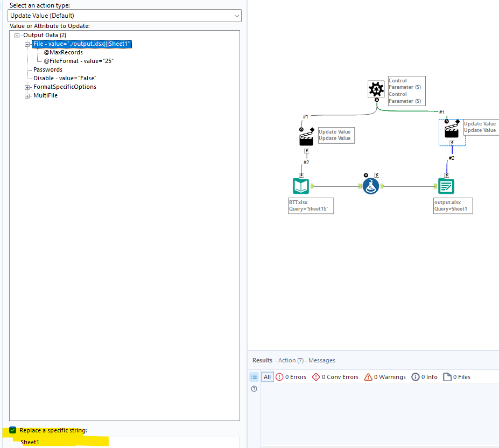Open the action type dropdown
499x448 pixels.
124,16
